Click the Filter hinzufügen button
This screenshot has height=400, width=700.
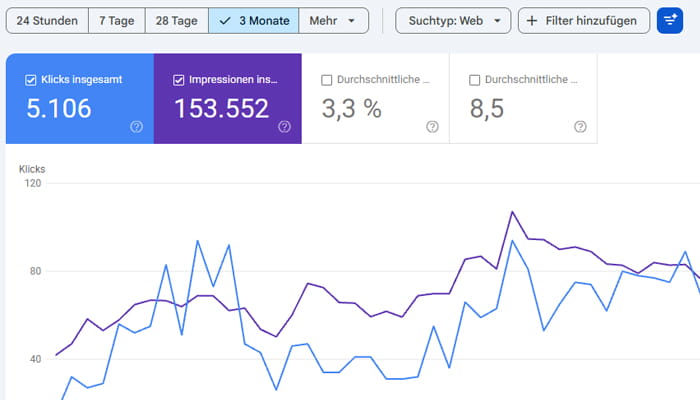click(584, 21)
